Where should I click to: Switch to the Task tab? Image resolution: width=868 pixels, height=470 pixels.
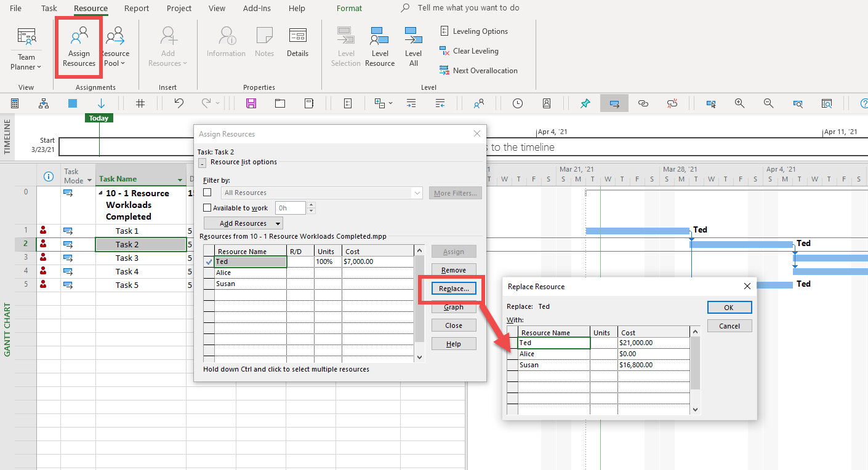(49, 8)
